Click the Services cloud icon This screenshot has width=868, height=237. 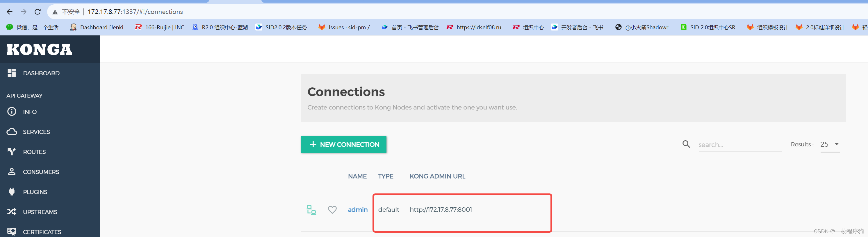pyautogui.click(x=12, y=132)
